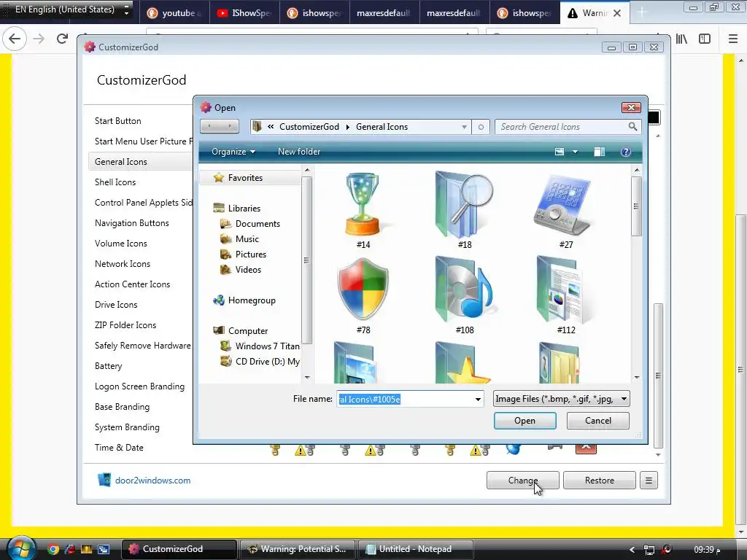Expand the view options dropdown arrow
This screenshot has height=560, width=747.
click(x=575, y=152)
